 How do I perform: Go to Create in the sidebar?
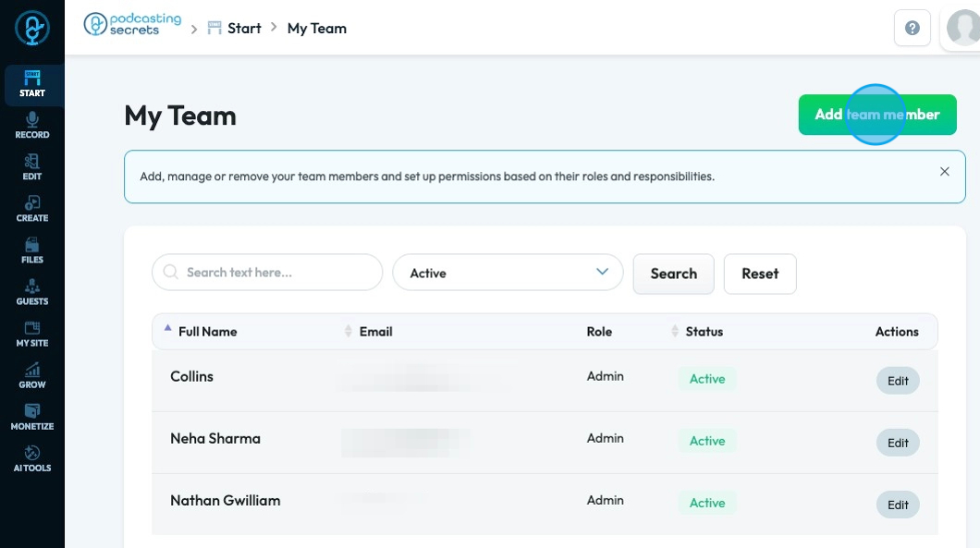32,208
